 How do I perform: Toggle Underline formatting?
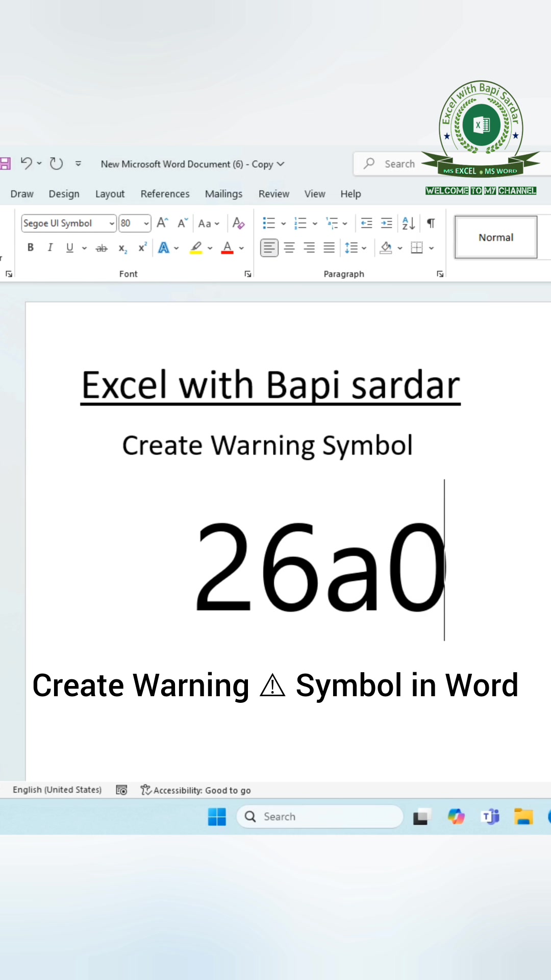(x=70, y=248)
